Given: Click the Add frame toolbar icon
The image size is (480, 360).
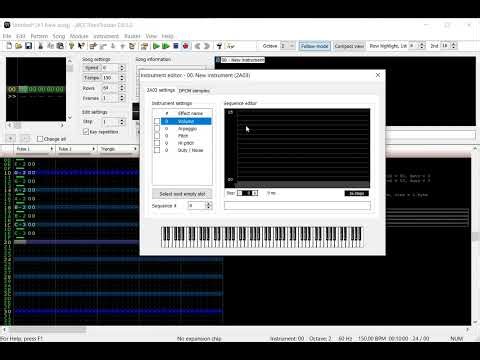Looking at the screenshot, I should pyautogui.click(x=93, y=46).
